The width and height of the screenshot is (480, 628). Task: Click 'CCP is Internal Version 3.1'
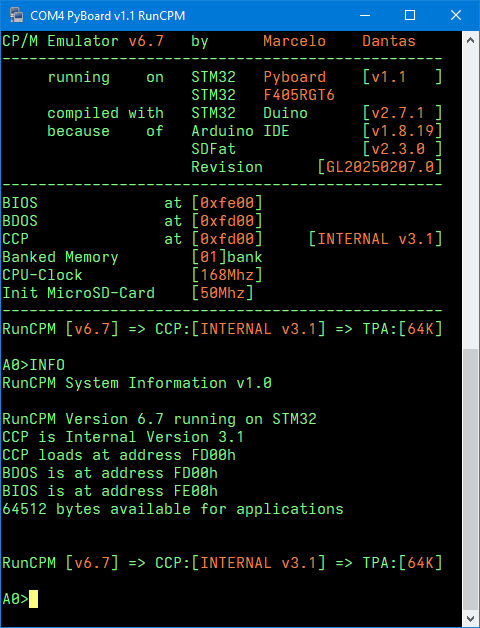point(123,437)
